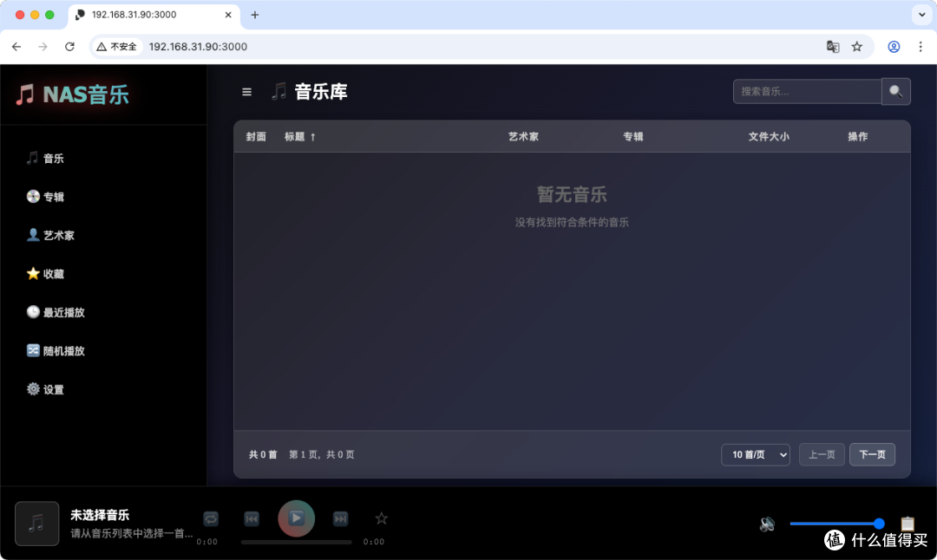Click the address bar URL

point(198,47)
